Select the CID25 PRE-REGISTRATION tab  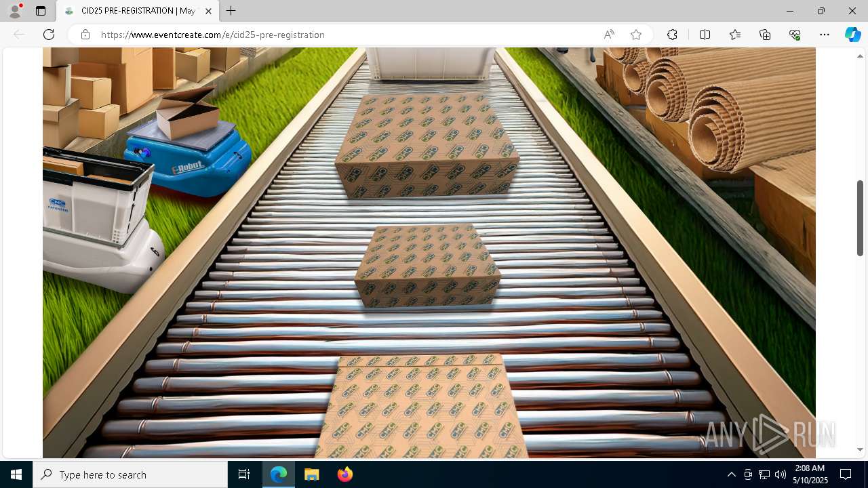pyautogui.click(x=138, y=11)
